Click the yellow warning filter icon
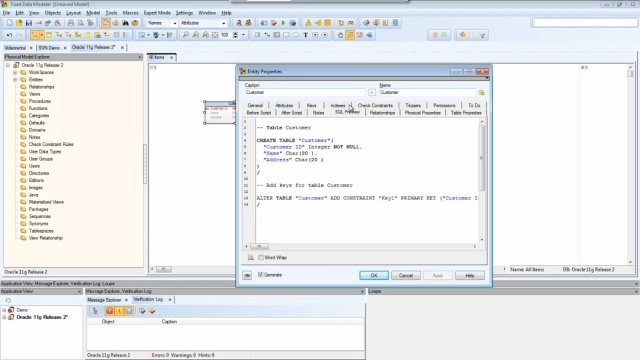The width and height of the screenshot is (640, 360). [x=119, y=311]
